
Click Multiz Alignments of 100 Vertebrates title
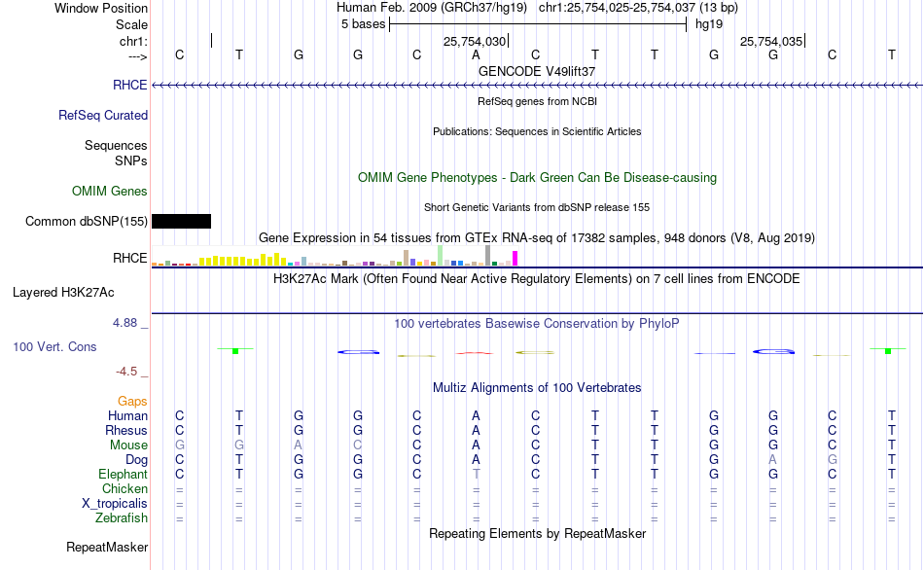click(537, 388)
